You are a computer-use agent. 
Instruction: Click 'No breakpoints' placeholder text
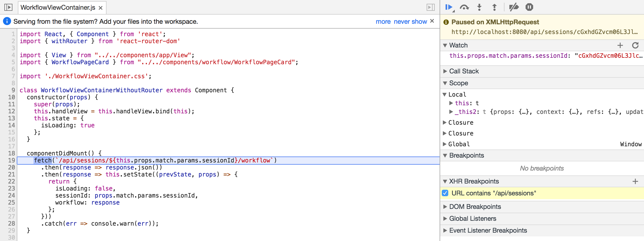(x=542, y=168)
